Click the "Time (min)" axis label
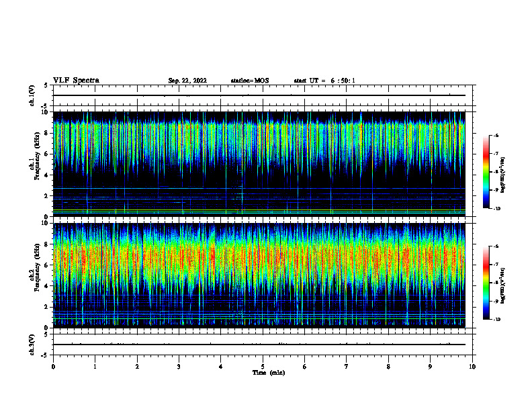The image size is (532, 411). 269,373
